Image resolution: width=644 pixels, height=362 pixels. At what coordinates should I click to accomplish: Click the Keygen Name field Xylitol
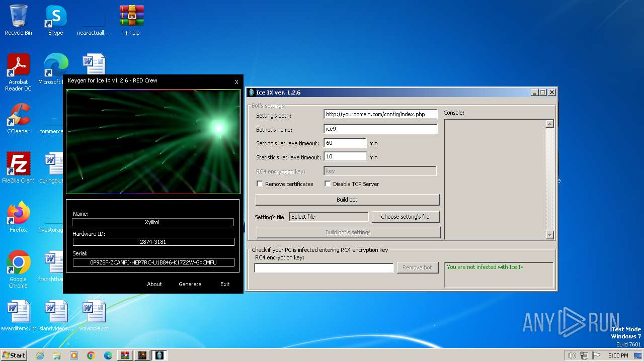point(152,222)
